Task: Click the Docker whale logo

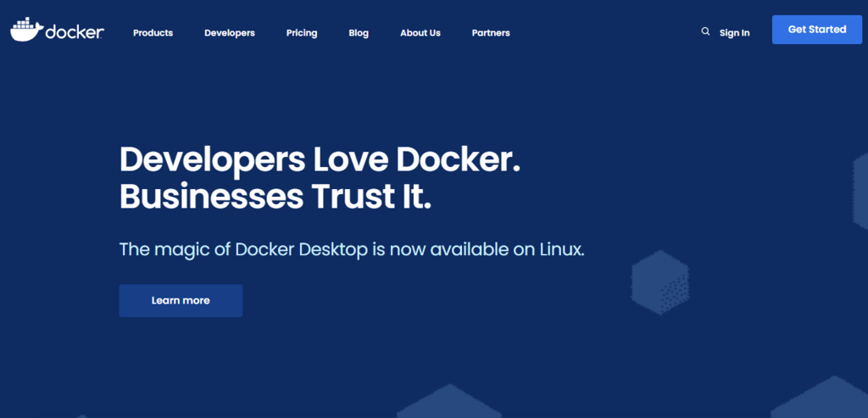Action: [x=57, y=31]
